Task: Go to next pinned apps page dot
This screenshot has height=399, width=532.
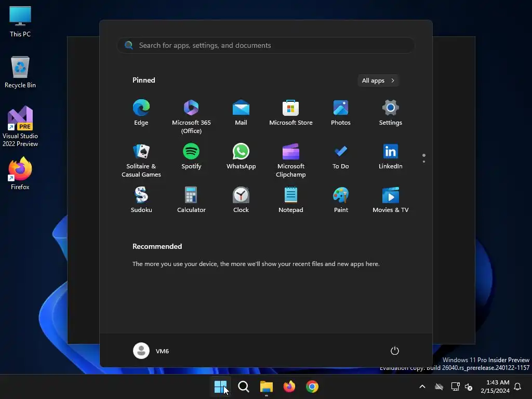Action: click(x=424, y=162)
